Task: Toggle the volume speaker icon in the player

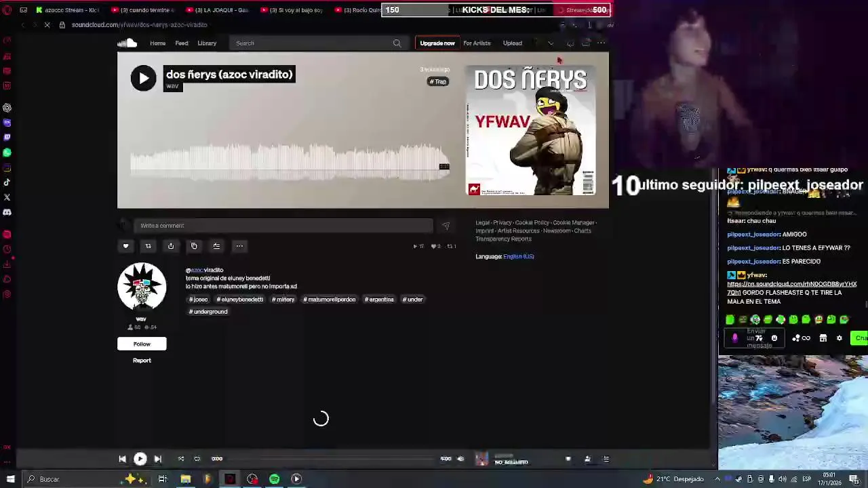Action: (x=460, y=459)
